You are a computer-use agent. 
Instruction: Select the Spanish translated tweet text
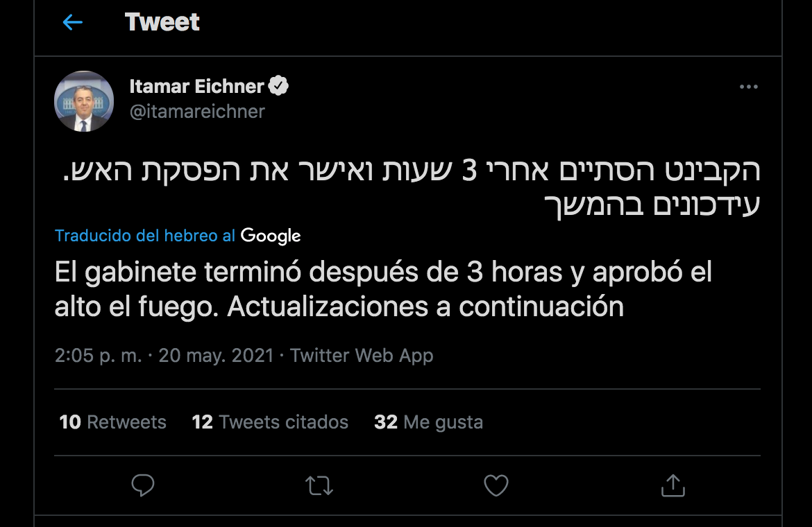click(x=383, y=289)
